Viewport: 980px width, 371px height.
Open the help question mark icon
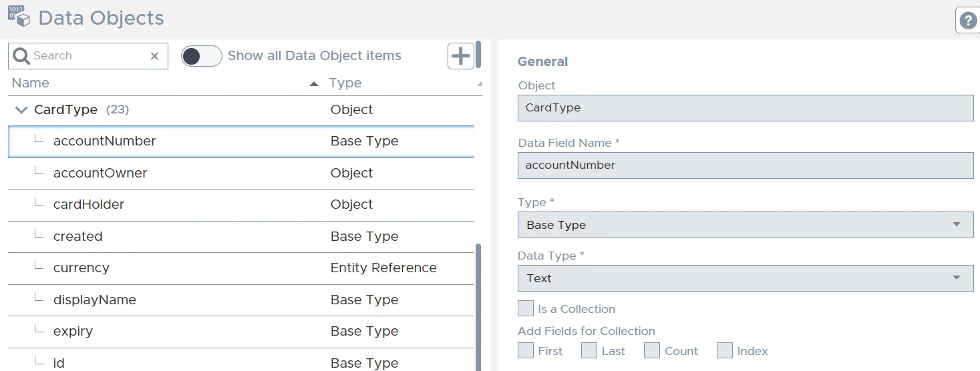click(968, 21)
